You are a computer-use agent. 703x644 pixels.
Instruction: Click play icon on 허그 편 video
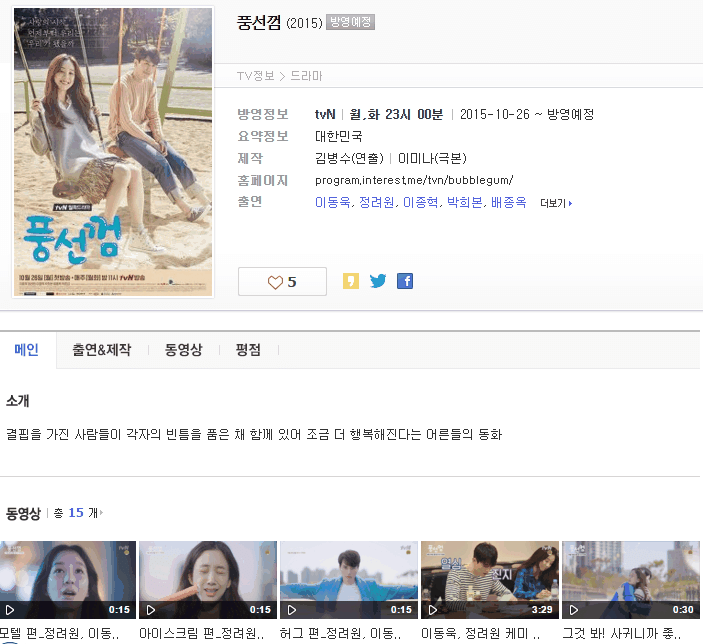tap(292, 610)
